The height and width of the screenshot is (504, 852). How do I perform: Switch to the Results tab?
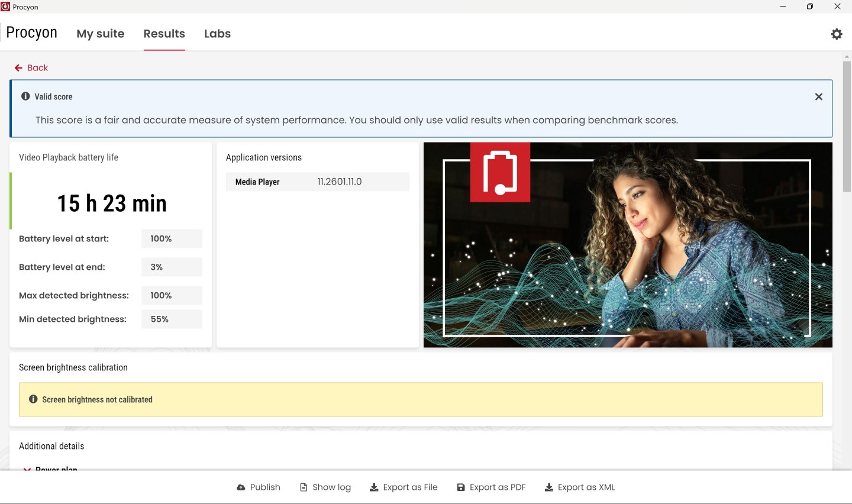[164, 34]
